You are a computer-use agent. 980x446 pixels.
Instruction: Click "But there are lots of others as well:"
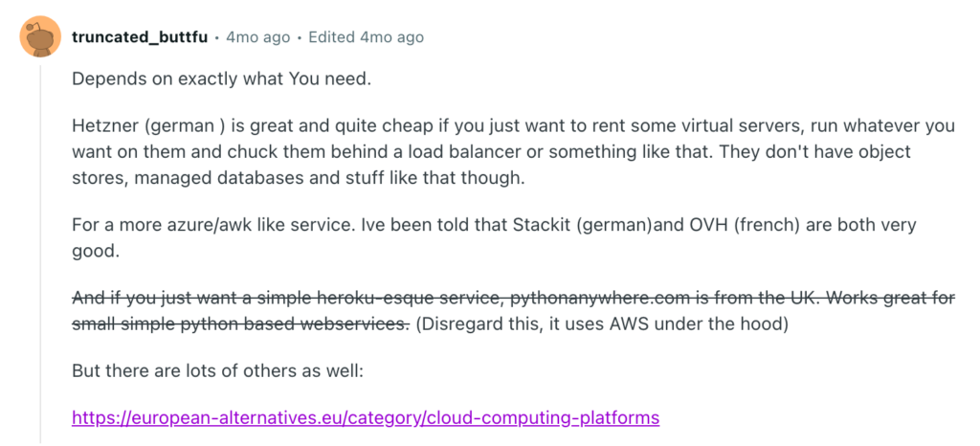tap(217, 371)
